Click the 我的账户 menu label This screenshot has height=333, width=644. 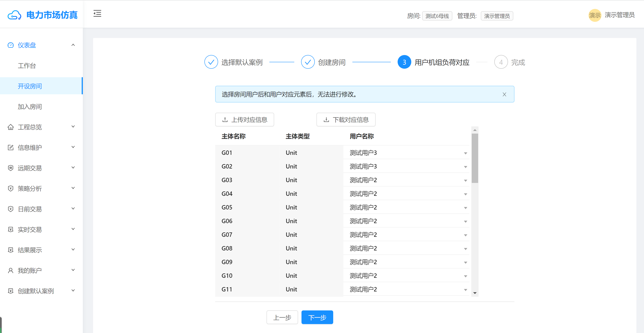(x=30, y=270)
